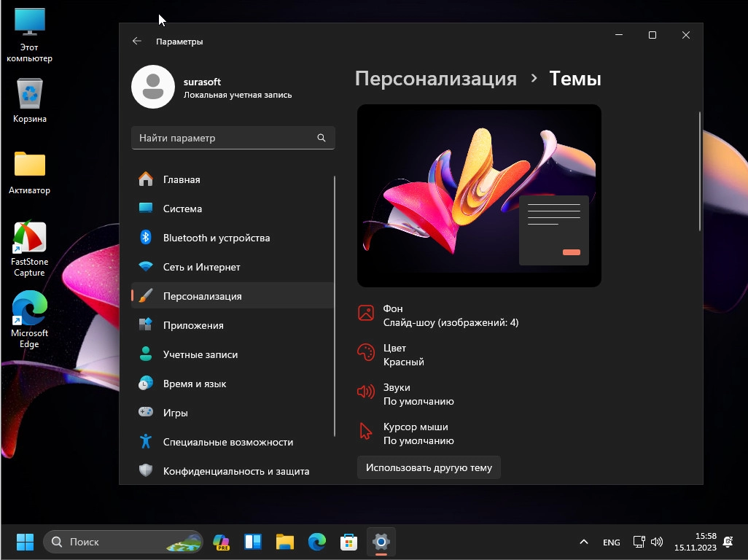Click the settings content vertical scrollbar

700,172
